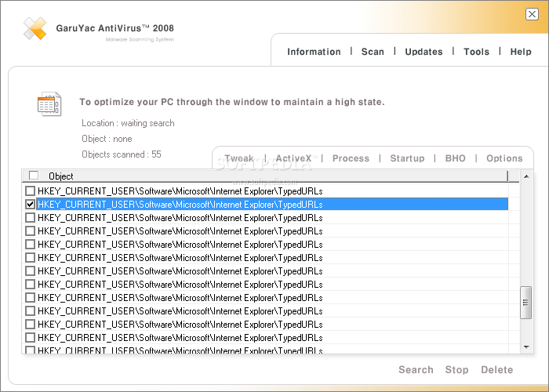The image size is (549, 392).
Task: Switch to the Process tab
Action: (351, 158)
